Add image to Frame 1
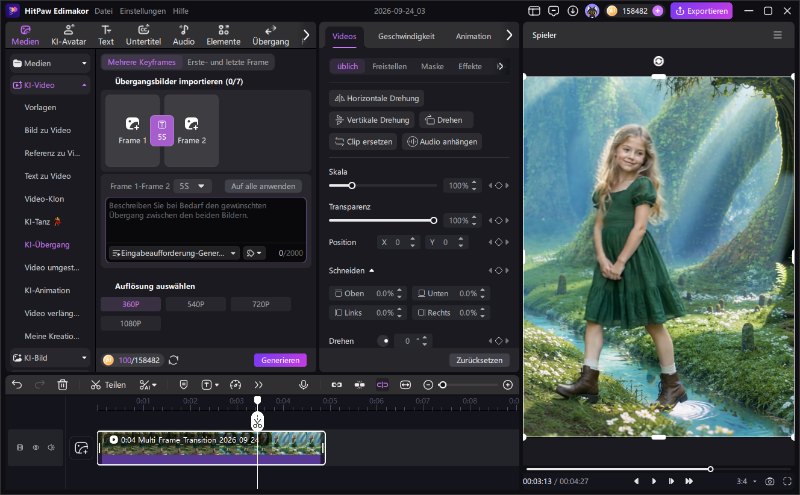 (x=132, y=131)
